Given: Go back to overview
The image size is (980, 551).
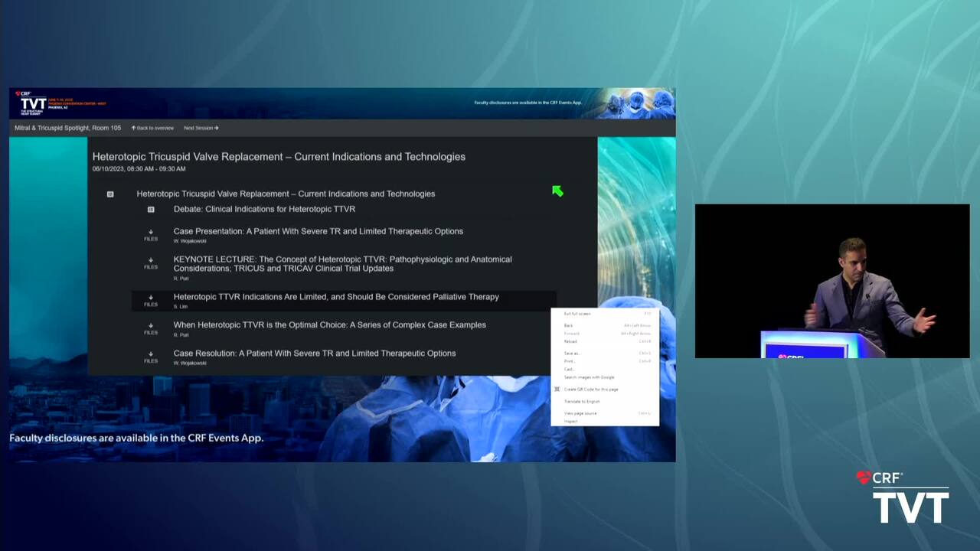Looking at the screenshot, I should coord(152,128).
